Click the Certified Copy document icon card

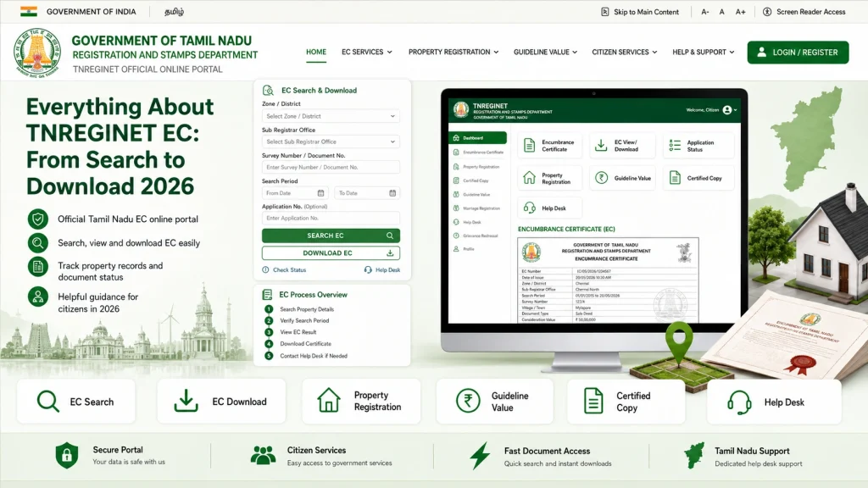click(x=593, y=401)
